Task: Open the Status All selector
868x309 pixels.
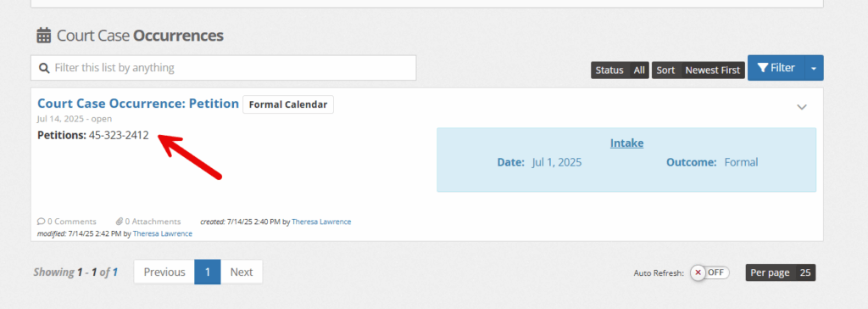Action: [620, 70]
